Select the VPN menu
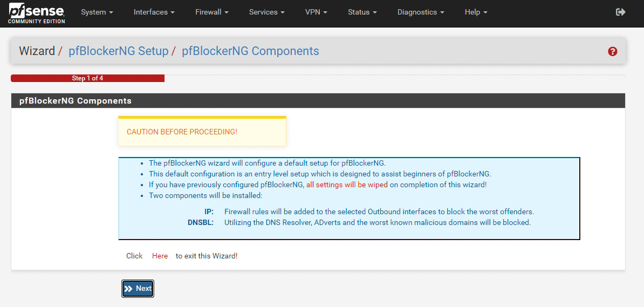644x307 pixels. pyautogui.click(x=316, y=12)
